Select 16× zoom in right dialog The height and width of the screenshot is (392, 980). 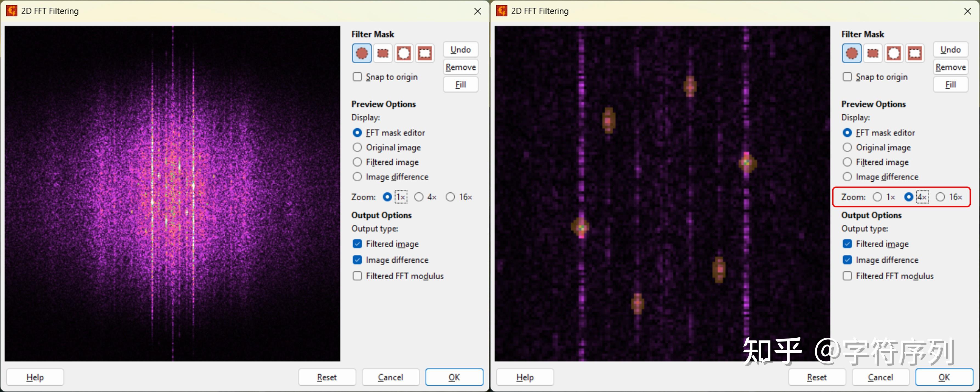940,197
